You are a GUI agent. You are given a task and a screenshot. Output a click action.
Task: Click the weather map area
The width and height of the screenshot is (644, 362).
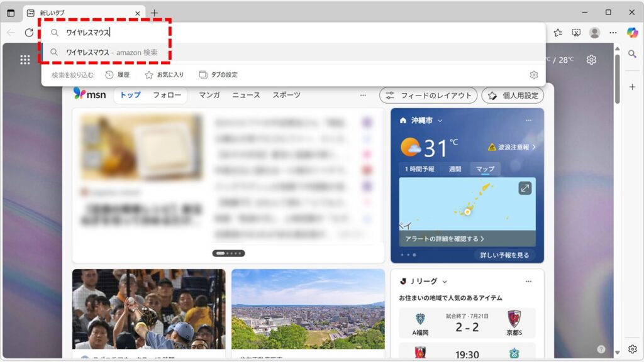tap(467, 204)
